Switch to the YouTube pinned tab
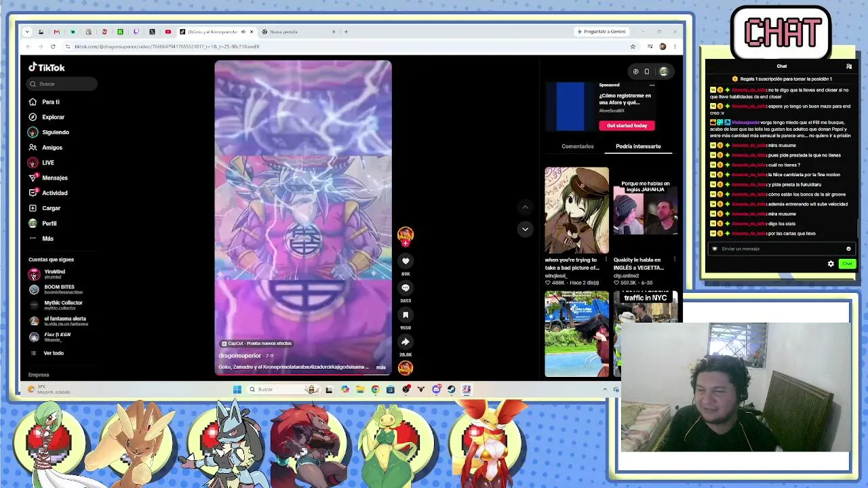This screenshot has width=868, height=488. [x=168, y=32]
